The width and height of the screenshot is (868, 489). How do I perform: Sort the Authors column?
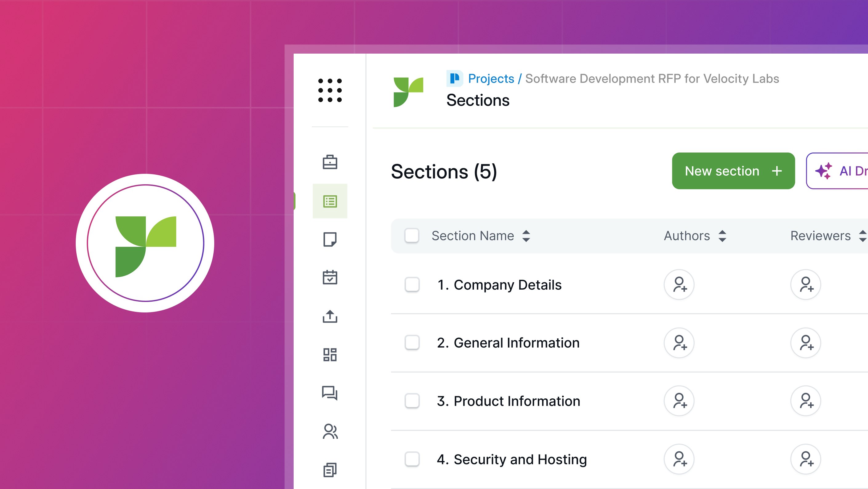pyautogui.click(x=723, y=236)
